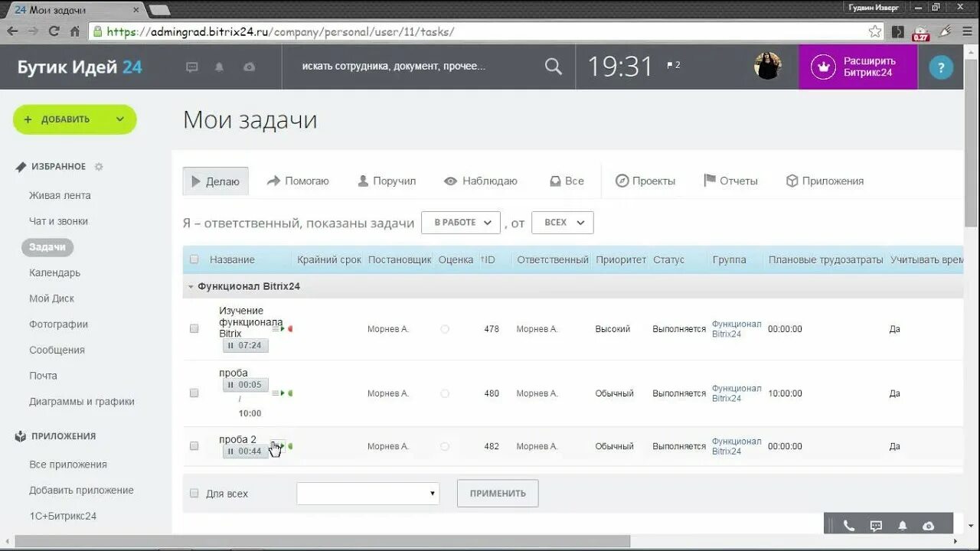Click the bell icon in bottom panel

click(x=903, y=525)
